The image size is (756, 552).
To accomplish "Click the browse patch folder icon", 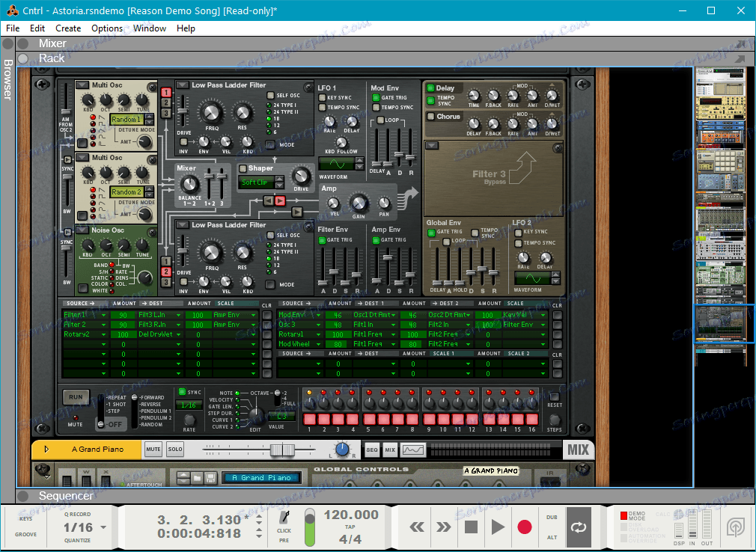I will click(x=198, y=477).
